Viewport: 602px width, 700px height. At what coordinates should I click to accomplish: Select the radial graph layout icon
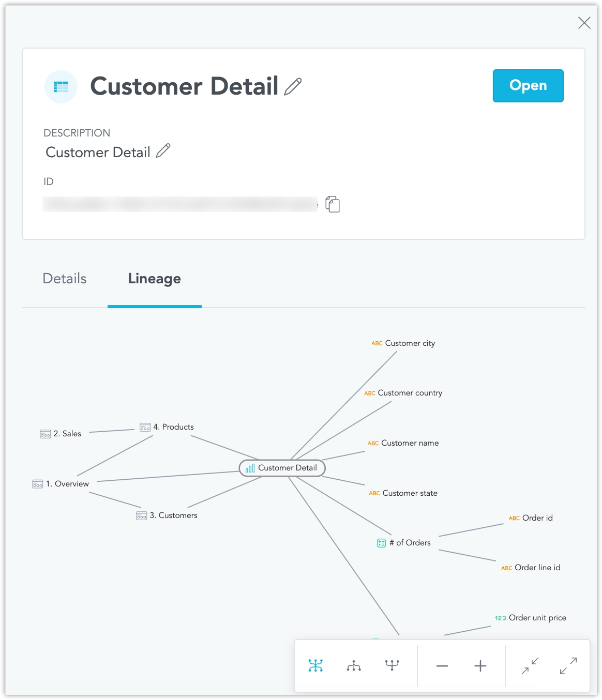coord(315,665)
